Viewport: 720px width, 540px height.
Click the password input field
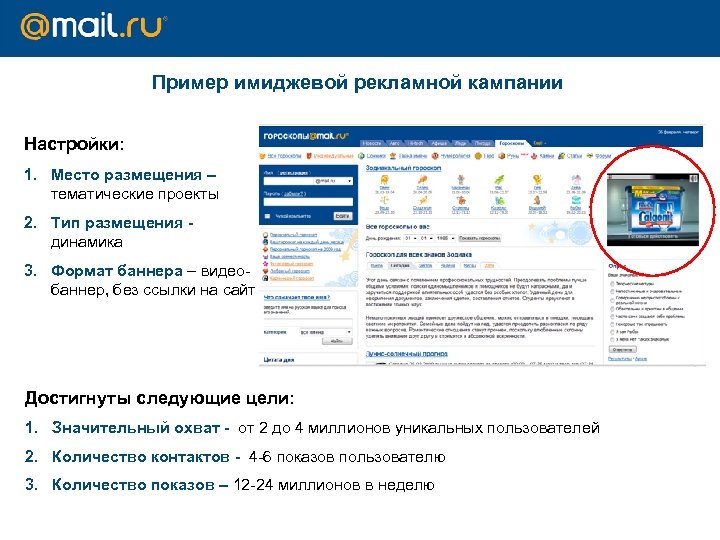pyautogui.click(x=308, y=202)
